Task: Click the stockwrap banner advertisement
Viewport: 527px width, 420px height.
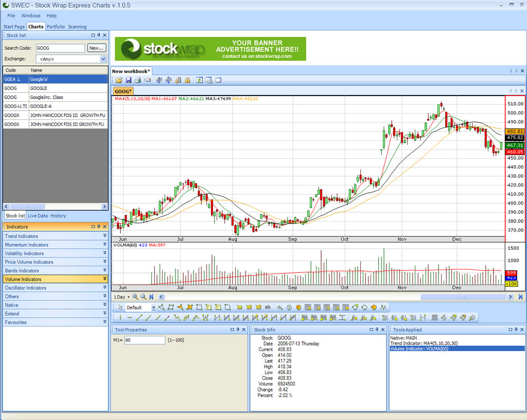Action: coord(210,49)
